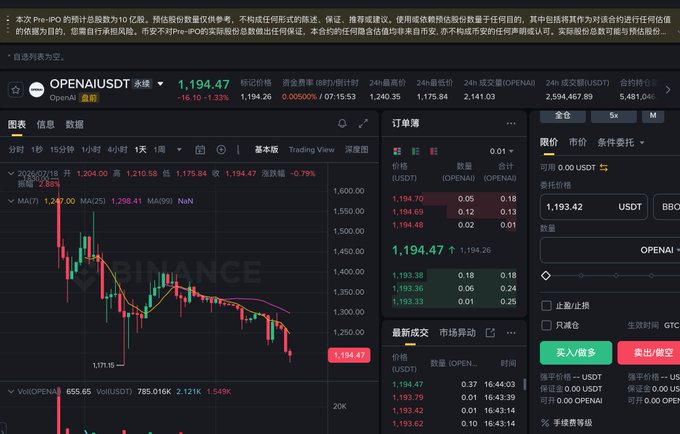Image resolution: width=680 pixels, height=434 pixels.
Task: Switch chart to 深度图 depth view
Action: [356, 150]
